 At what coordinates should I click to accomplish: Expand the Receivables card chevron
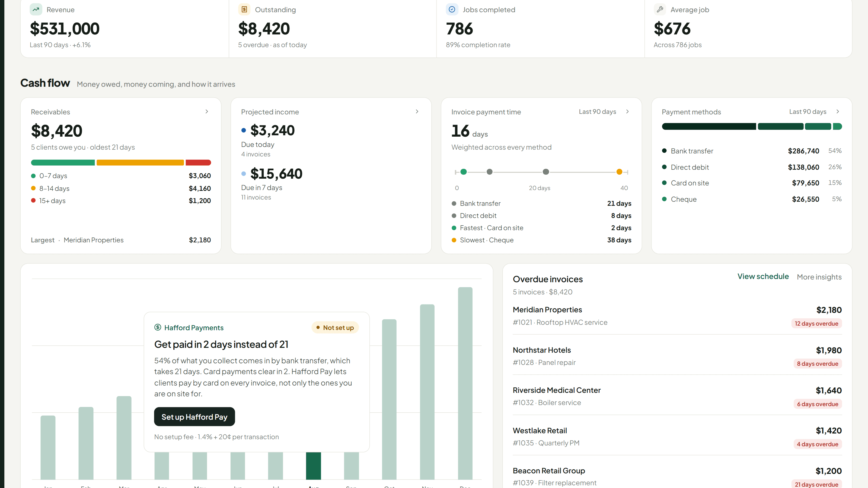pos(207,111)
